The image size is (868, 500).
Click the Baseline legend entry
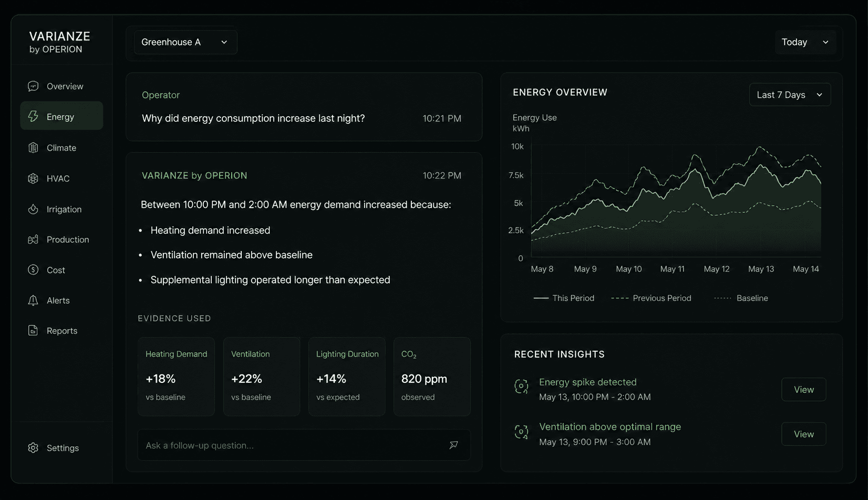pos(741,298)
